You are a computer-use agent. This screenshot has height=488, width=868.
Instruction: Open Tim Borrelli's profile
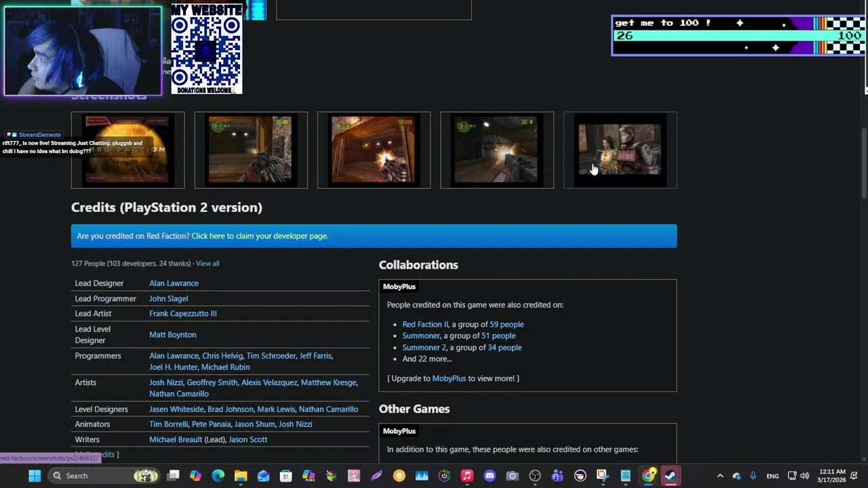pyautogui.click(x=168, y=424)
